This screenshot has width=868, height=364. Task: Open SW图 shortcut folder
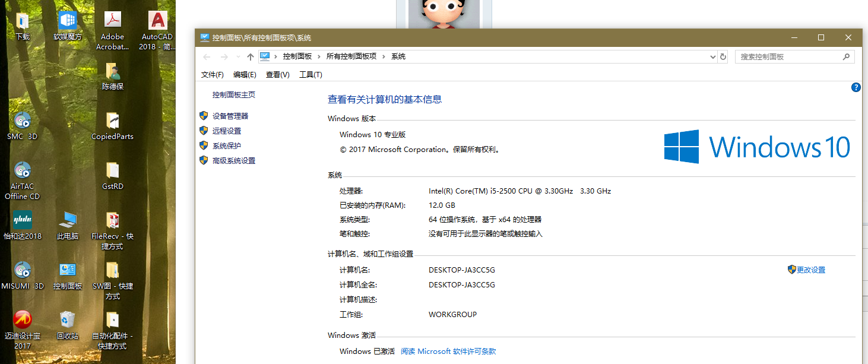[113, 270]
